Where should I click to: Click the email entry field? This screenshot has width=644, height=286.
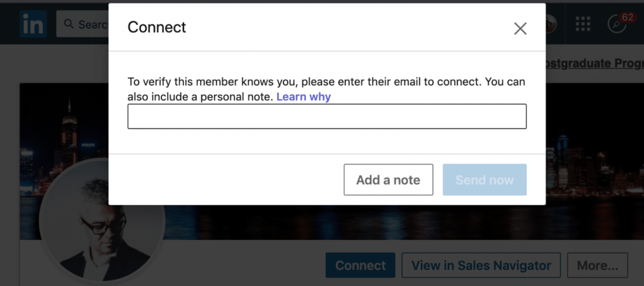(x=327, y=116)
